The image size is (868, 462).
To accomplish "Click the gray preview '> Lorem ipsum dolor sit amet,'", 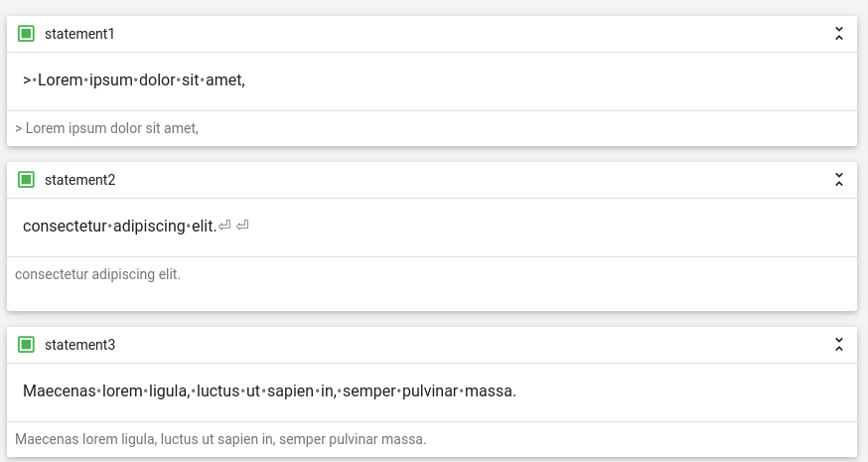I will click(x=107, y=128).
